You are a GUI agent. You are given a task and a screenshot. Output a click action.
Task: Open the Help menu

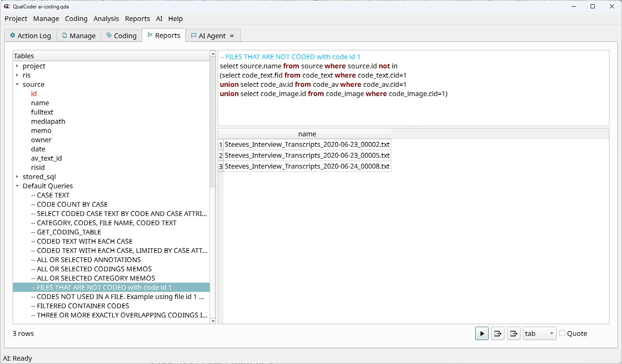click(x=175, y=18)
